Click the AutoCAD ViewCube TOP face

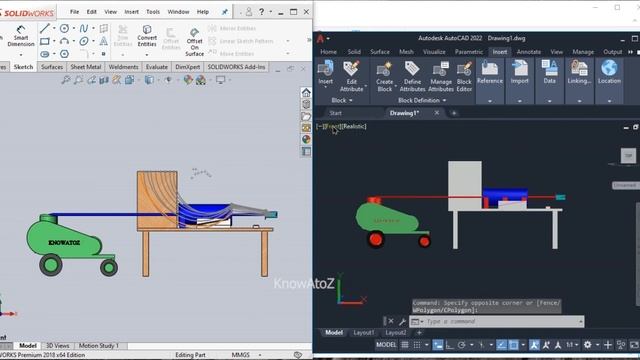tap(628, 156)
